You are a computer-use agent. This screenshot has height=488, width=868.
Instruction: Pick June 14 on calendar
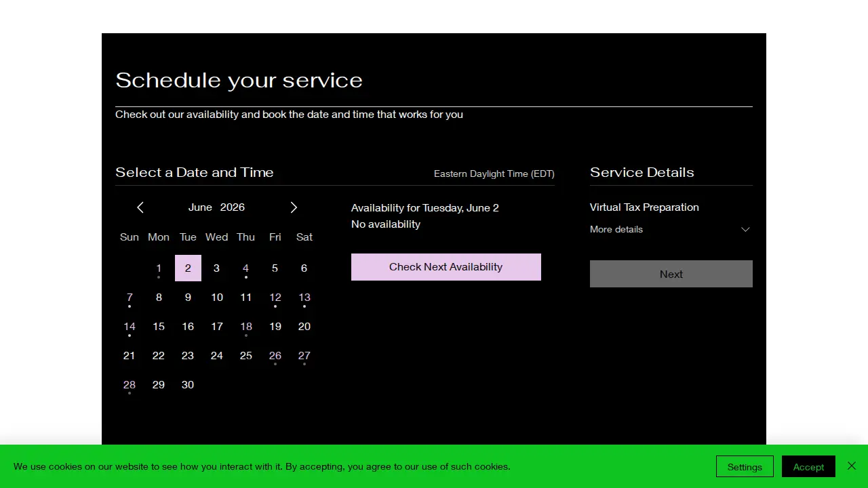[130, 327]
